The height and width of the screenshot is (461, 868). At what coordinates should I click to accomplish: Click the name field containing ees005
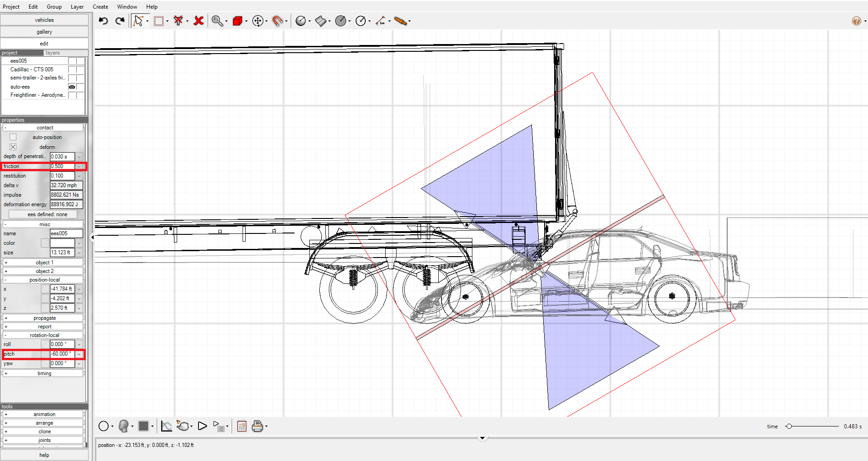click(66, 234)
